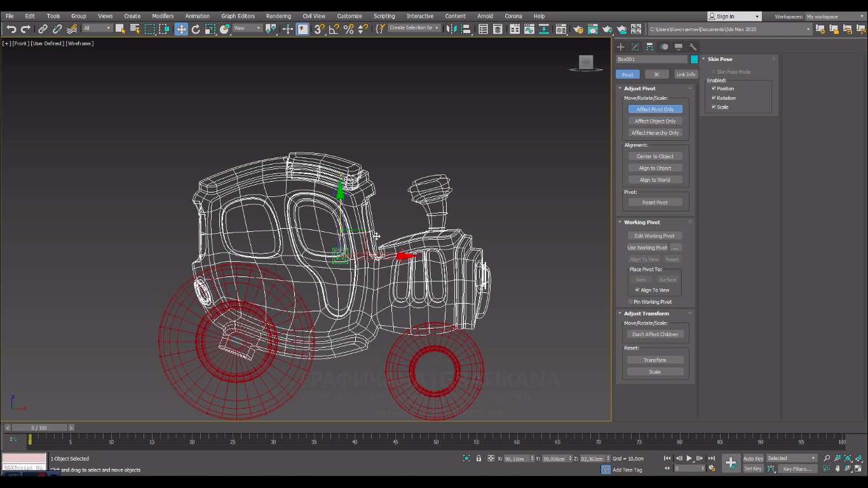Open the Workspaces dropdown

point(832,17)
